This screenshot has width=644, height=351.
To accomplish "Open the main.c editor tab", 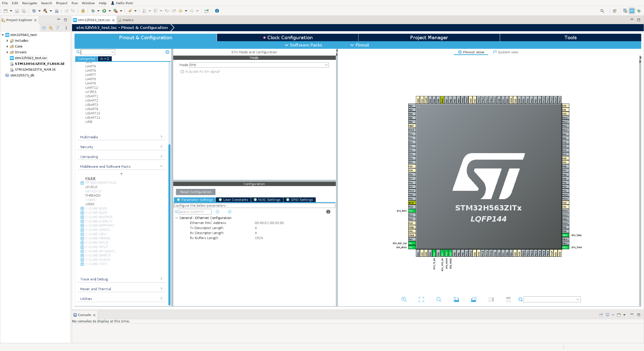I will click(126, 20).
